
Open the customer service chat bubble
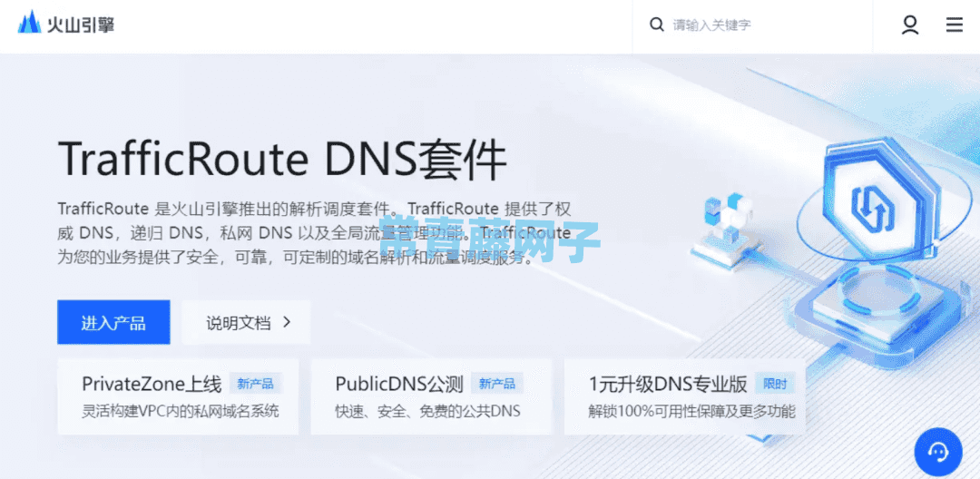click(938, 452)
